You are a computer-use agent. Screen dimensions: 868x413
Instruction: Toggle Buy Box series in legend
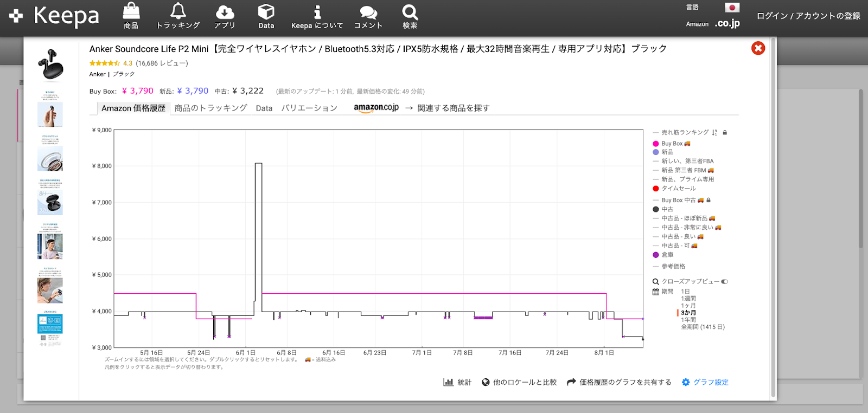672,144
